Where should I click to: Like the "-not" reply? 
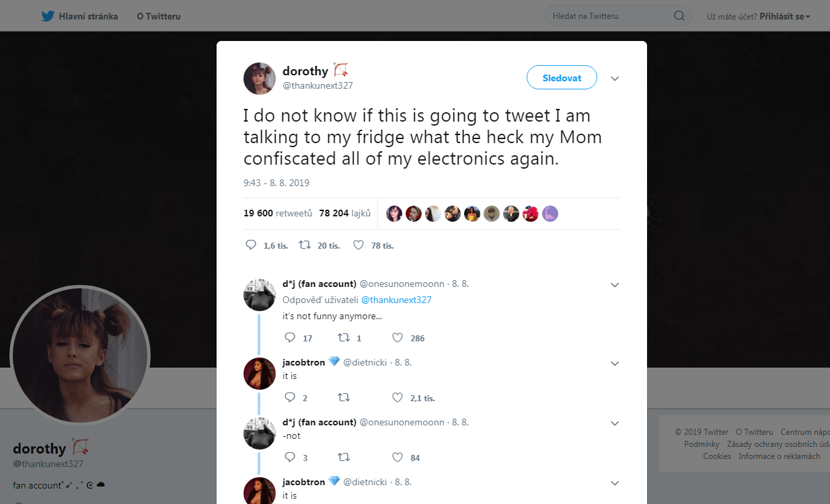pyautogui.click(x=398, y=457)
